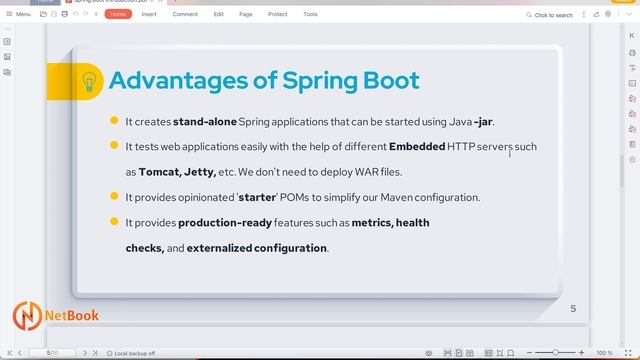Go to the previous page arrow

(x=20, y=353)
